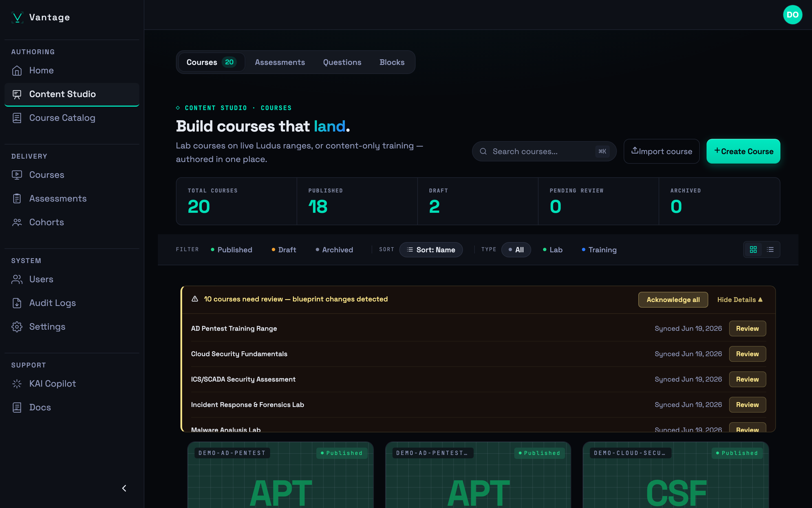
Task: Click the sidebar Assessments clipboard icon
Action: 17,199
